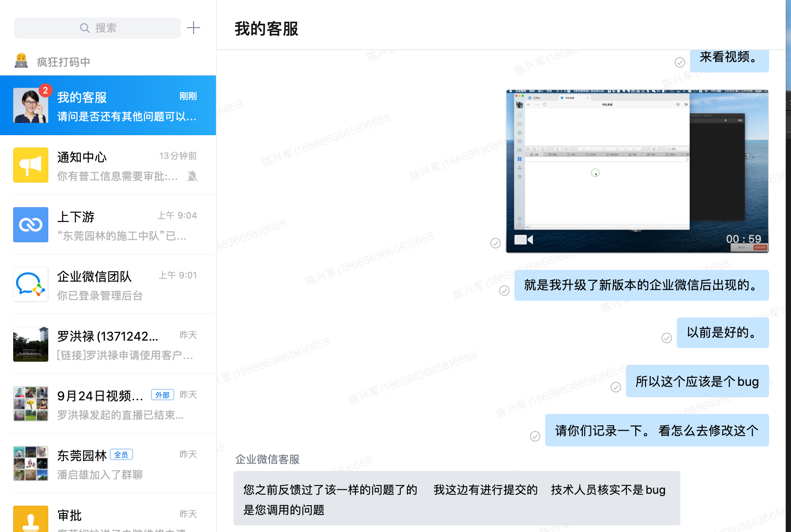Click the magnifier icon in the search box
Image resolution: width=791 pixels, height=532 pixels.
click(x=85, y=28)
